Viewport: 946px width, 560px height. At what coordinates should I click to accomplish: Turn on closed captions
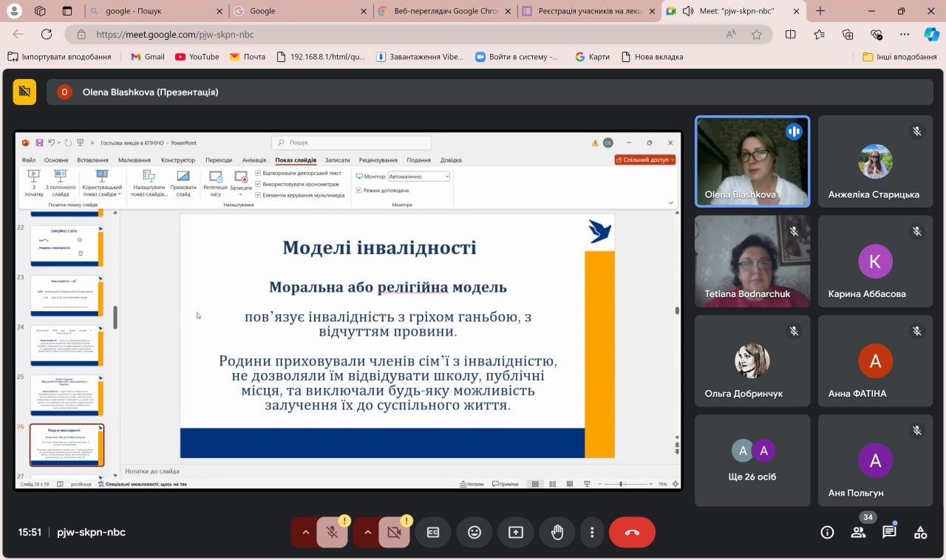pos(433,532)
